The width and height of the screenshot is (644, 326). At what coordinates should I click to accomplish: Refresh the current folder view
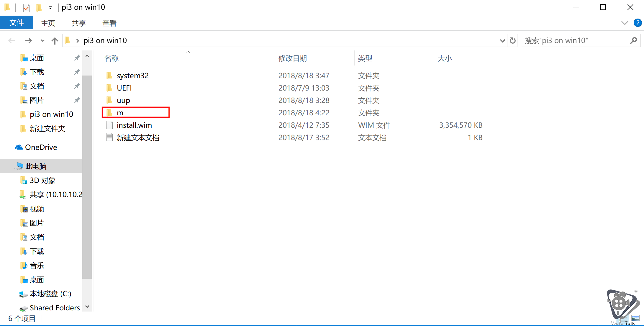(513, 40)
